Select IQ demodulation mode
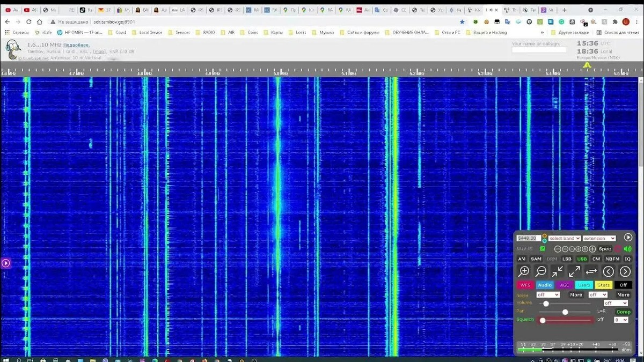 (627, 259)
